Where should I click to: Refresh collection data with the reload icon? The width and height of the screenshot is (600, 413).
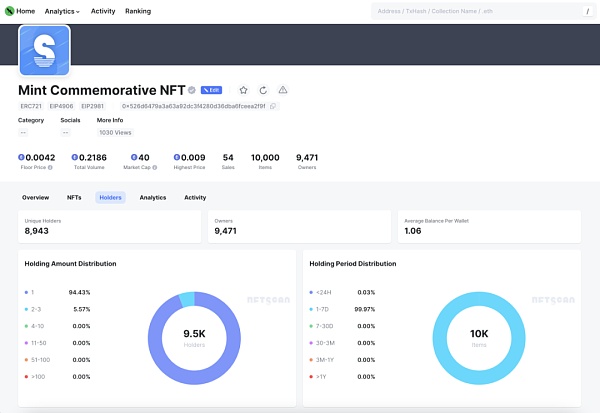263,90
